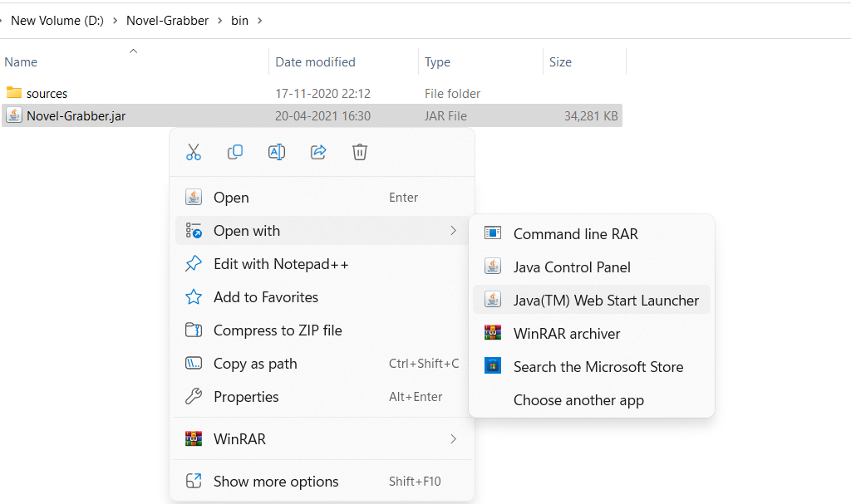The image size is (851, 504).
Task: Click the wrench Properties icon
Action: click(194, 397)
